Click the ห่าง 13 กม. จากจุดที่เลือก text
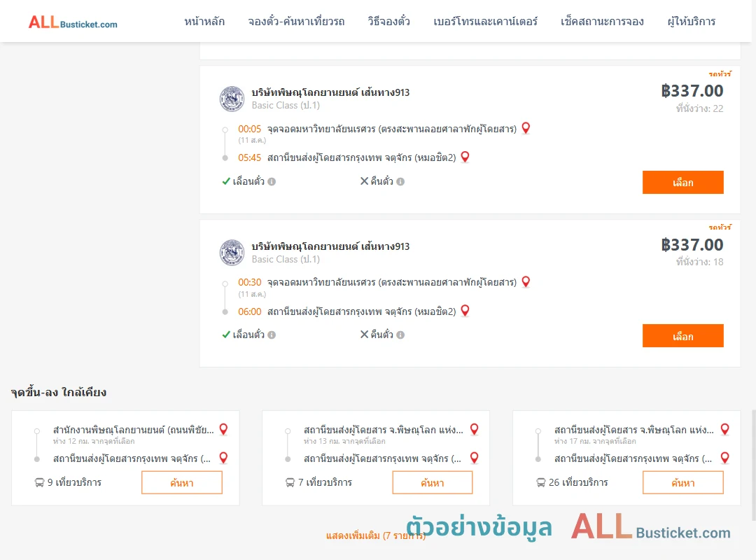The height and width of the screenshot is (560, 756). pos(344,441)
